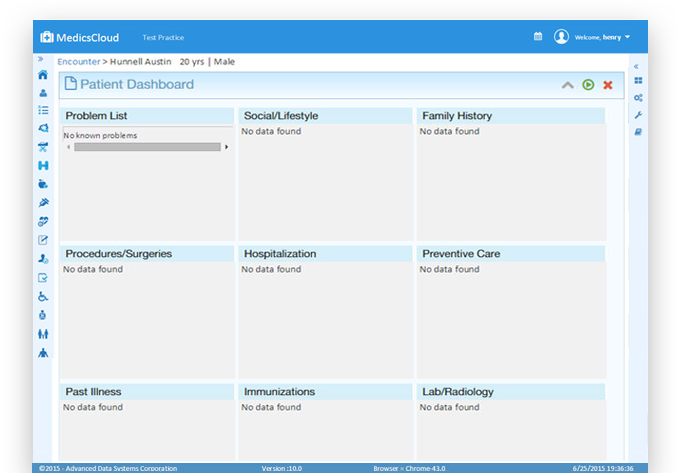Open the gears settings icon in right sidebar

[638, 98]
